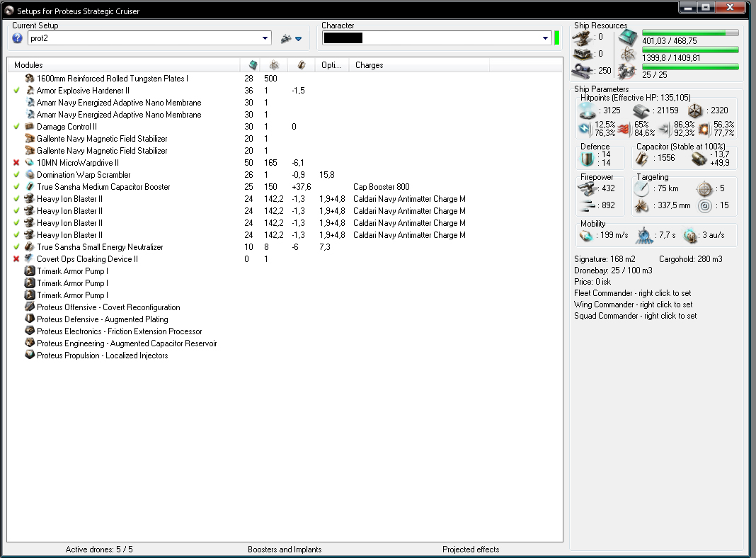Click the Proteus Electronics subsystem icon

coord(30,331)
